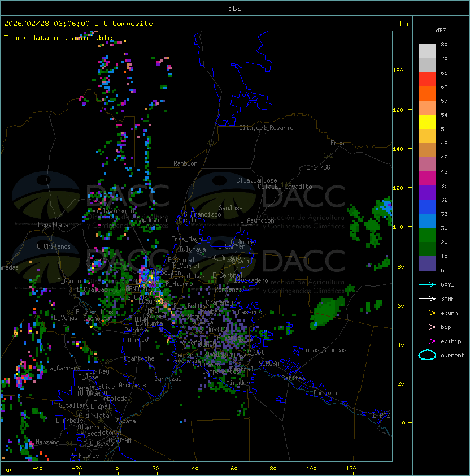The height and width of the screenshot is (476, 470).
Task: Click the La_Carrera map label
Action: (x=63, y=368)
